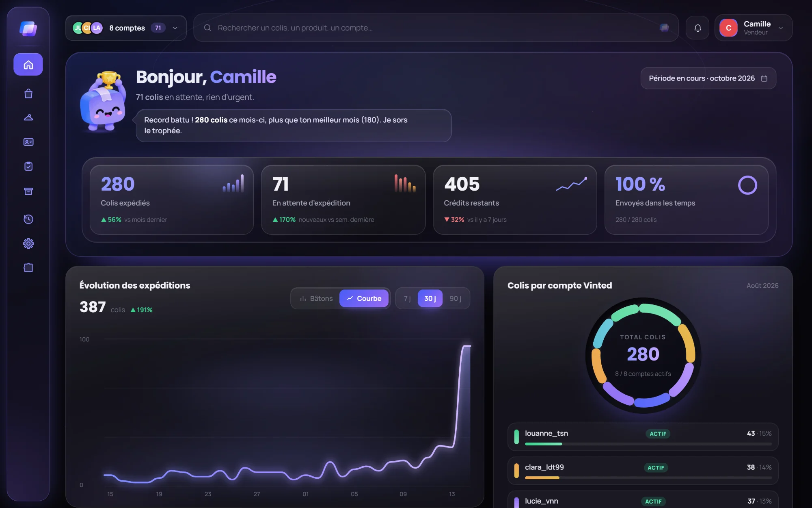Switch chart view to Courbe
The image size is (812, 508).
coord(364,298)
